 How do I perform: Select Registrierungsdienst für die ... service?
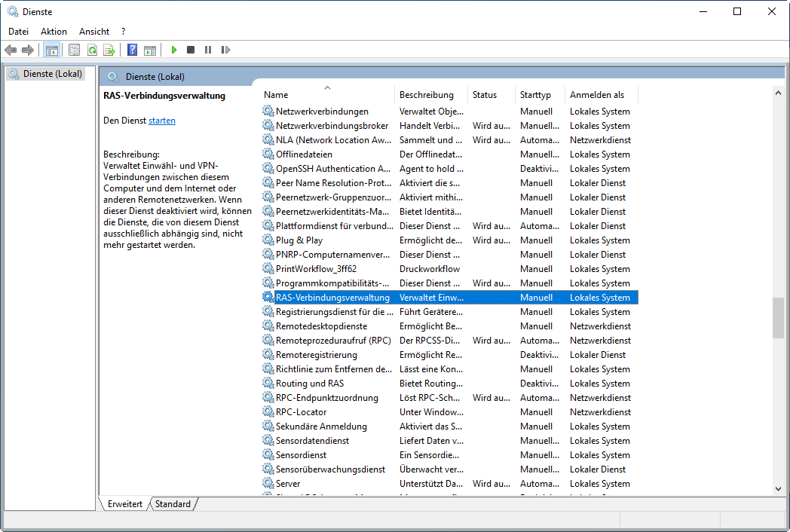tap(335, 312)
